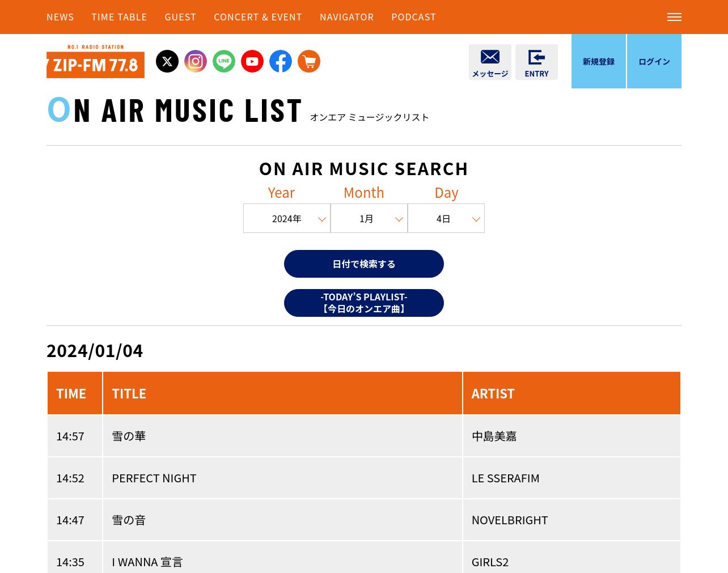Click the TITLE column header
This screenshot has width=728, height=573.
click(x=282, y=393)
